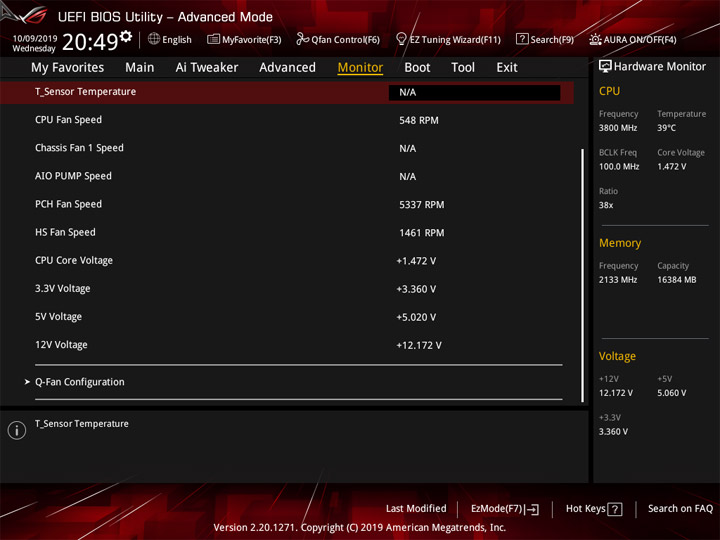Start EZ Tuning Wizard(F11)
Image resolution: width=720 pixels, height=540 pixels.
tap(455, 40)
